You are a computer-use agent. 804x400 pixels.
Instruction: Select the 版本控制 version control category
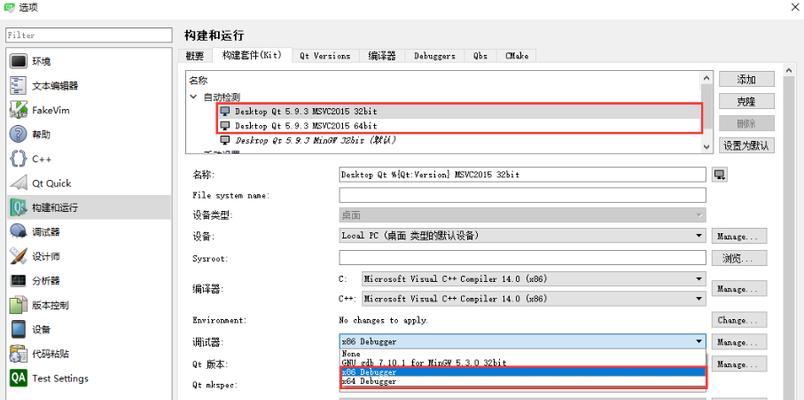(x=90, y=305)
